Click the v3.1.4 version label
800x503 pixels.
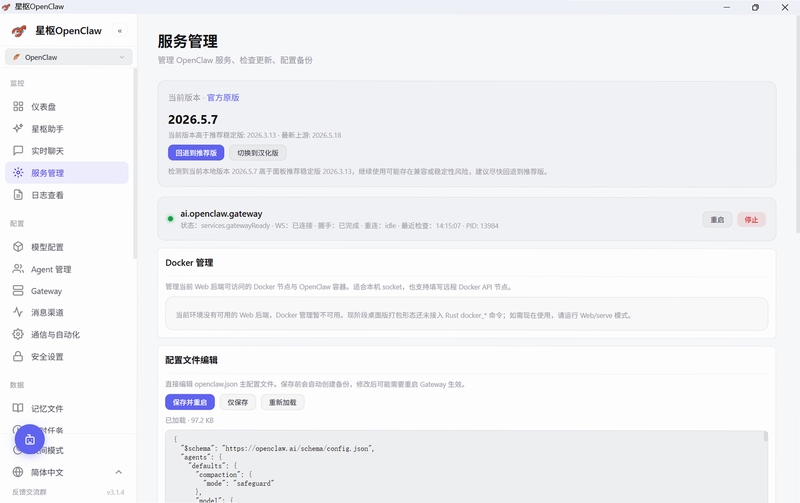115,492
